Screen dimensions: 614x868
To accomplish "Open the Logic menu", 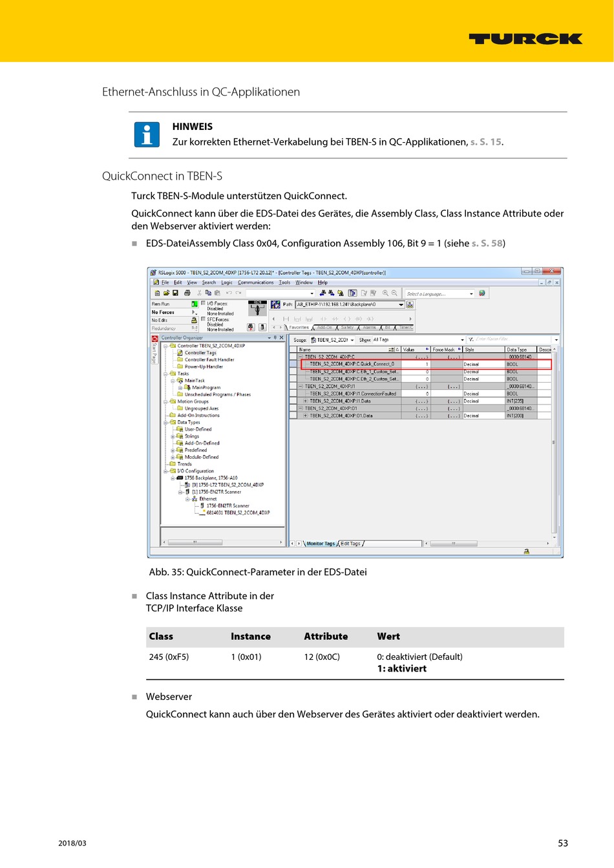I will tap(227, 282).
